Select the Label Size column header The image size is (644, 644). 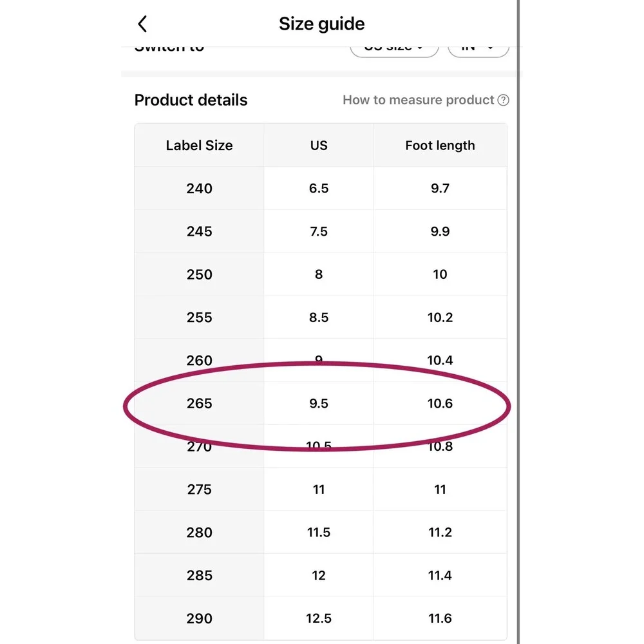(199, 146)
